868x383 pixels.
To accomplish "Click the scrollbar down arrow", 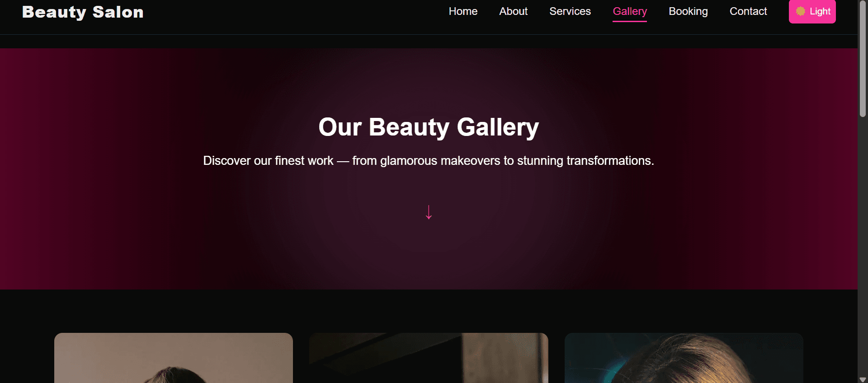I will [x=863, y=379].
